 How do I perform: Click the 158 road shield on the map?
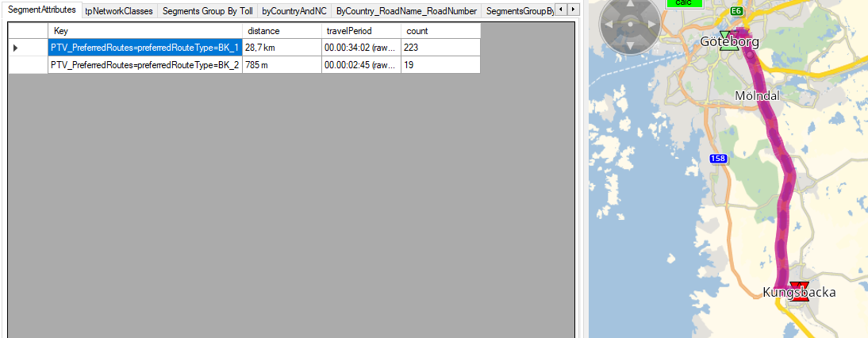coord(716,159)
